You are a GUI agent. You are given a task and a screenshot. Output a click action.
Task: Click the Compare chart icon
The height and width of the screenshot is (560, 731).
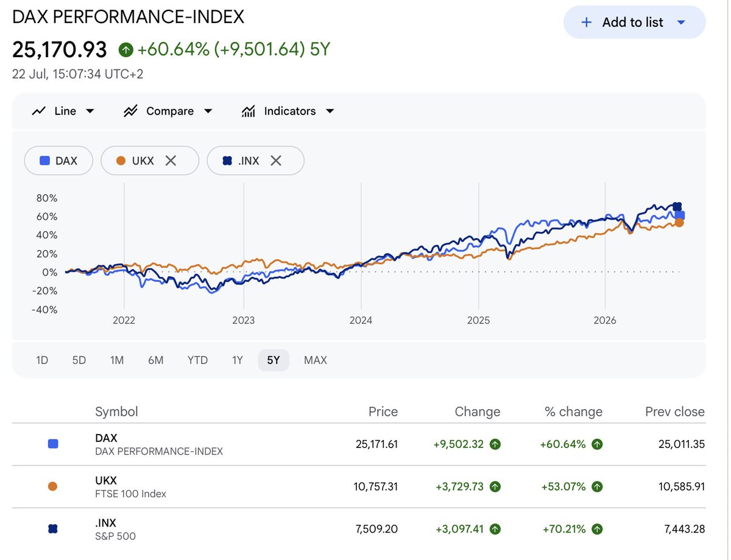click(x=130, y=111)
